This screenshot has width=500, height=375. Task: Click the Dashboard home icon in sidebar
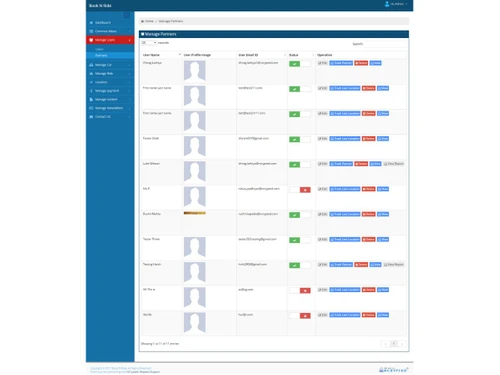click(91, 23)
